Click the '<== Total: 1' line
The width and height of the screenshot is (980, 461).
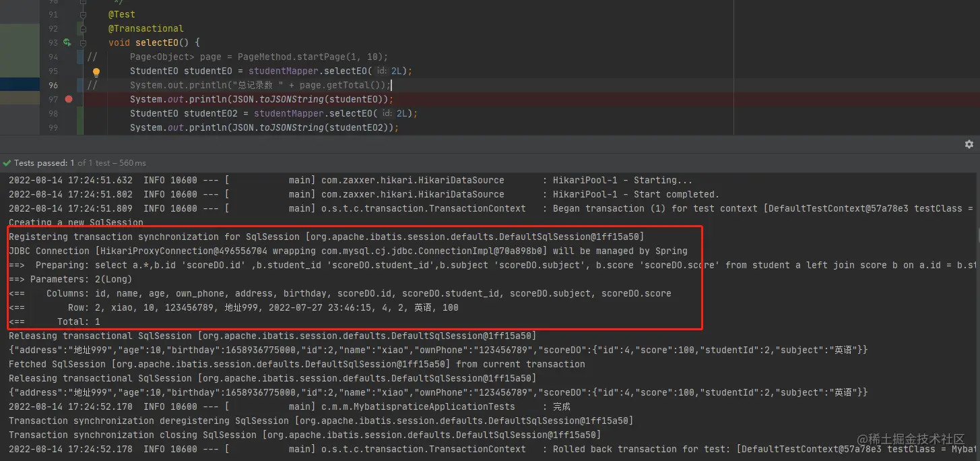click(x=55, y=321)
